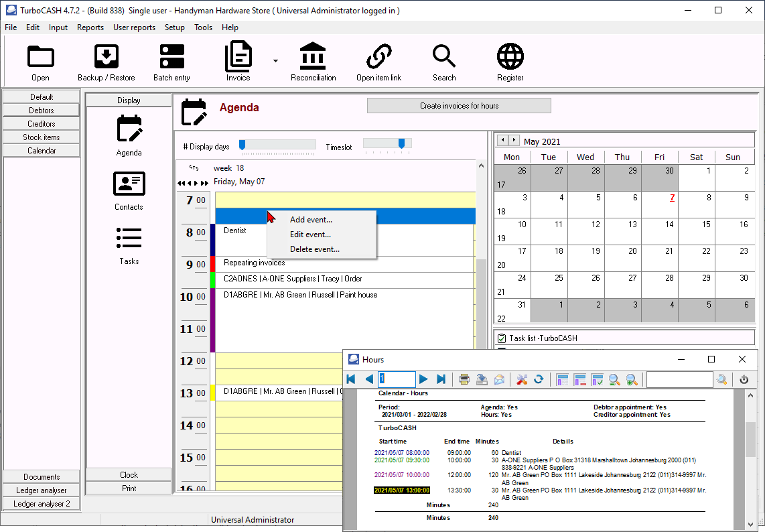Viewport: 765px width, 532px height.
Task: Go to last page in Hours report
Action: (441, 380)
